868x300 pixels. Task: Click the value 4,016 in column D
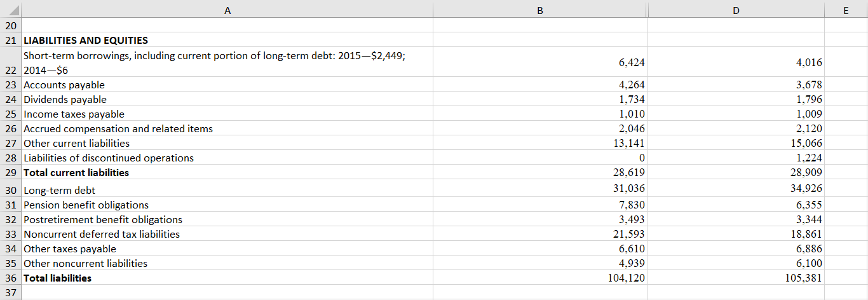click(x=809, y=63)
